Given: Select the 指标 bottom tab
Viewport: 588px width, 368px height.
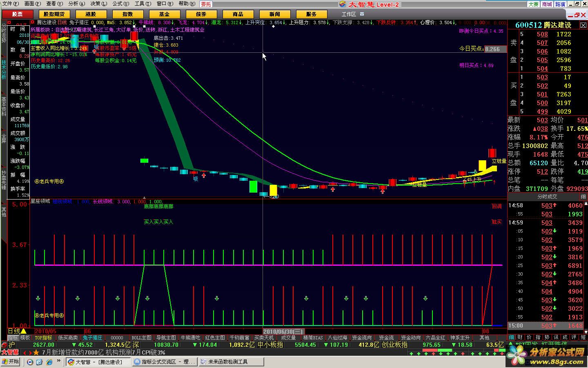Looking at the screenshot, I should point(13,338).
